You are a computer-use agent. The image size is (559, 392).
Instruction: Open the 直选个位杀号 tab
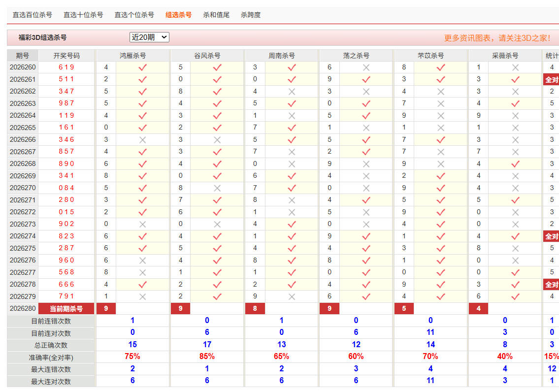coord(134,15)
